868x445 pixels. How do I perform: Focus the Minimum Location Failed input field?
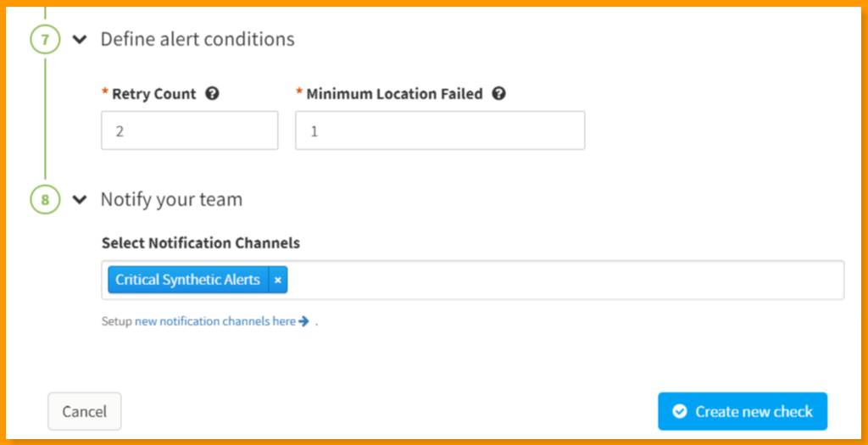pos(440,130)
